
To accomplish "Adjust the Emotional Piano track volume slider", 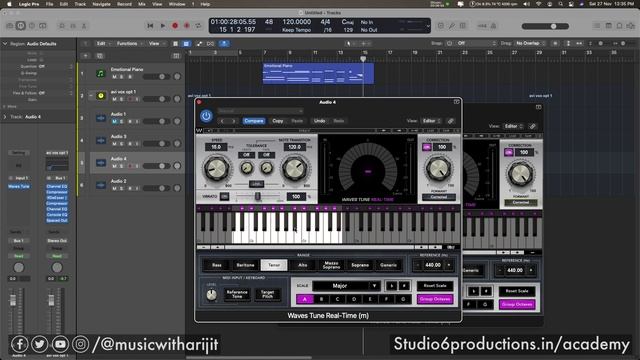I will [x=156, y=77].
